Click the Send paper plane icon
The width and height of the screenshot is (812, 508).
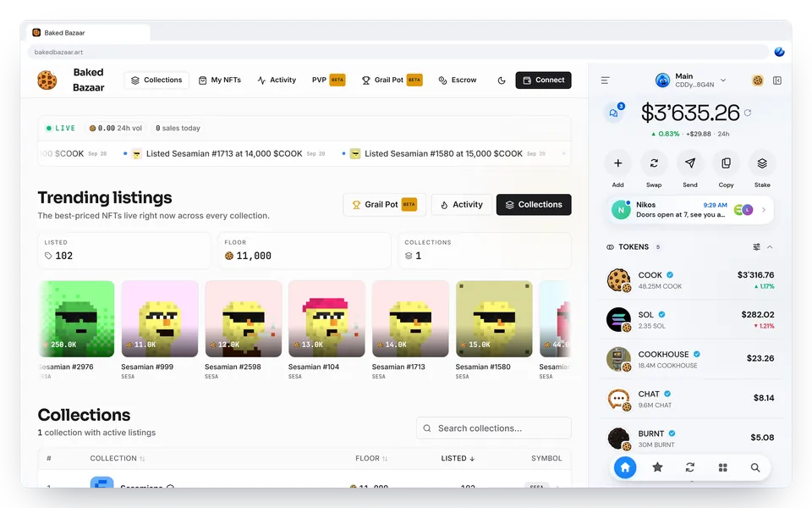(x=690, y=163)
